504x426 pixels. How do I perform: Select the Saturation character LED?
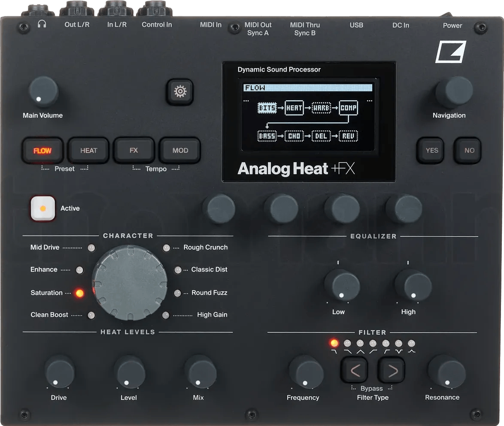(79, 293)
